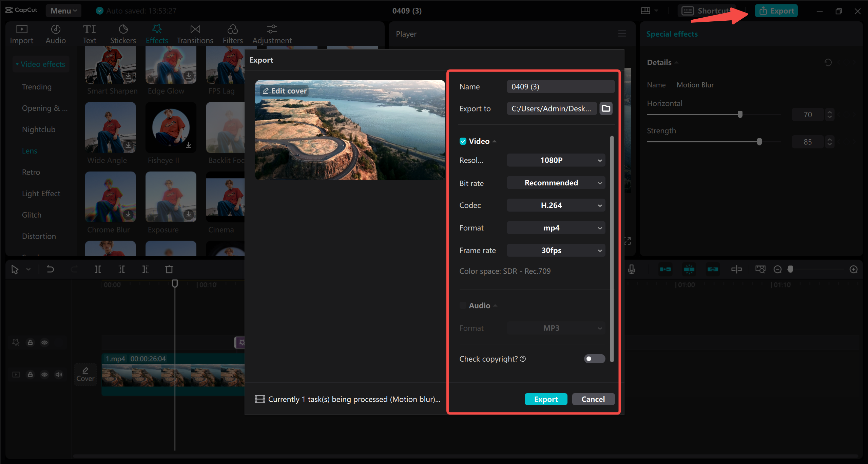Click the Strength slider handle

pyautogui.click(x=759, y=142)
